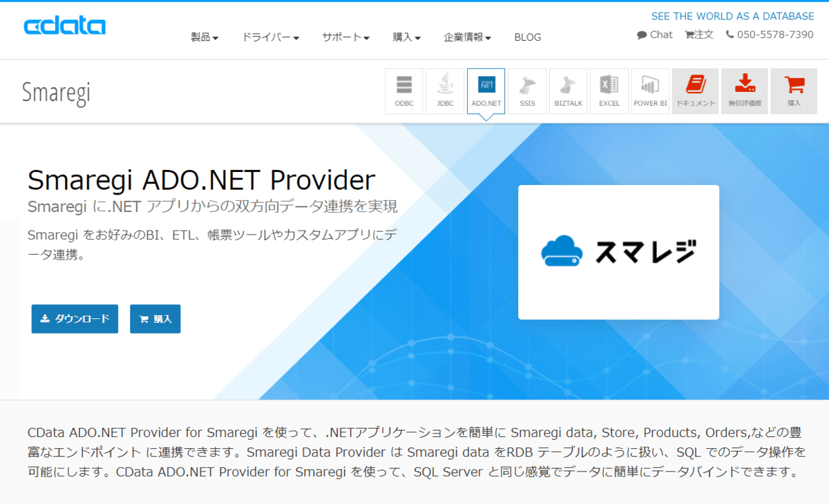
Task: Expand the 製品 menu
Action: [204, 37]
